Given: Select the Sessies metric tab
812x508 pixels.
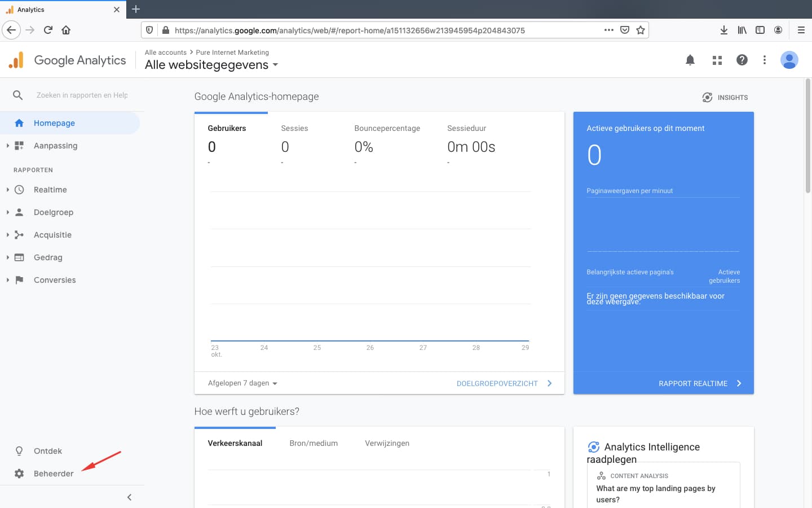Looking at the screenshot, I should [294, 129].
